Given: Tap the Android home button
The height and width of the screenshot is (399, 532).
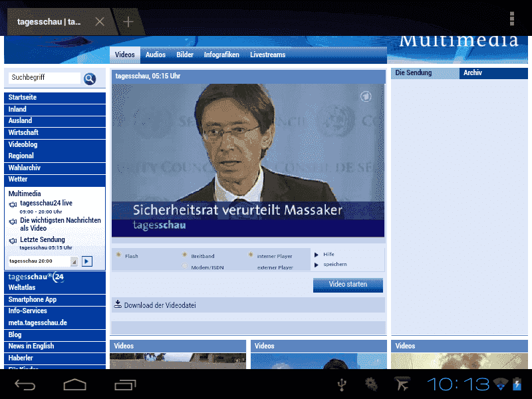Looking at the screenshot, I should pyautogui.click(x=75, y=385).
